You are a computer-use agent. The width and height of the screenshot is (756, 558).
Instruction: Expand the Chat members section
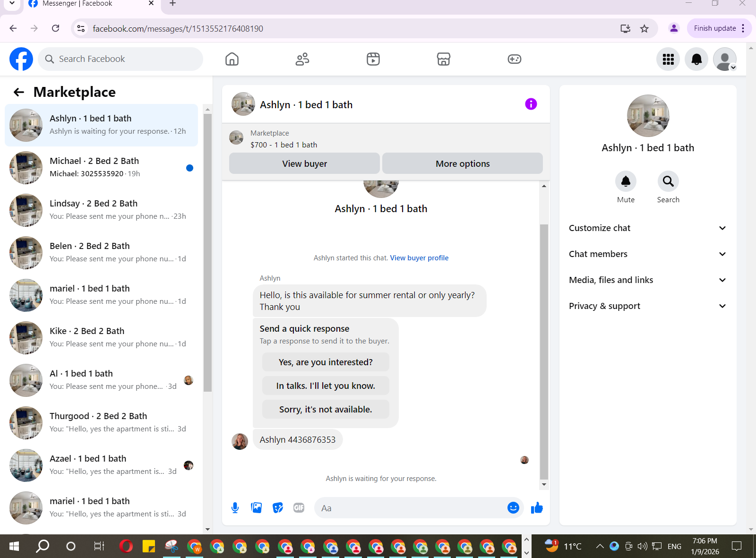click(x=647, y=254)
